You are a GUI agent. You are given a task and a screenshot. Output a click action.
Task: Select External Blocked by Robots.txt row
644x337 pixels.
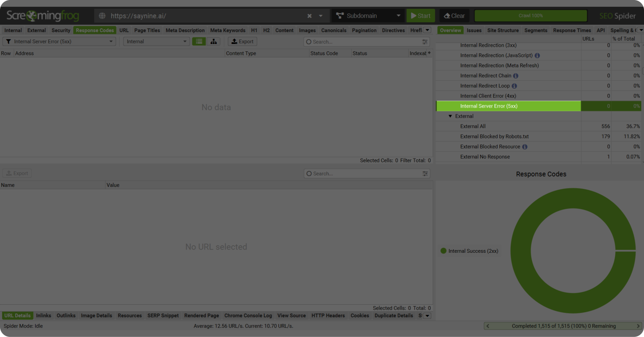(539, 137)
